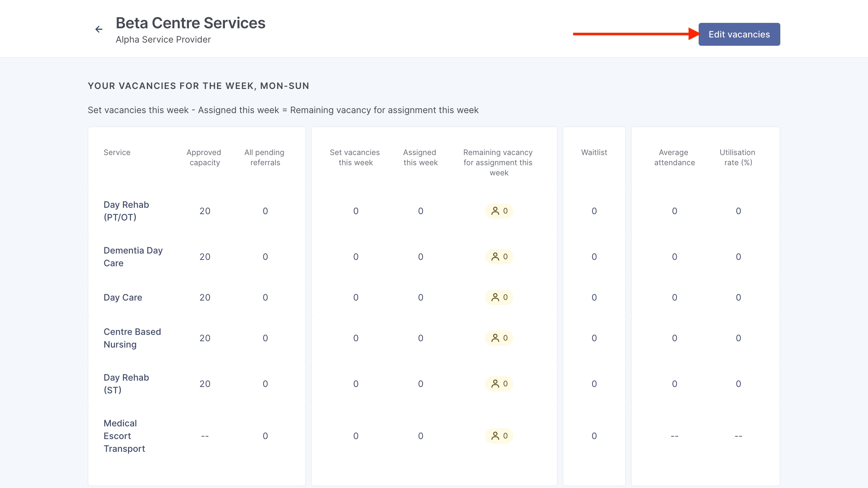This screenshot has width=868, height=488.
Task: Click Set vacancies this week header
Action: [355, 157]
